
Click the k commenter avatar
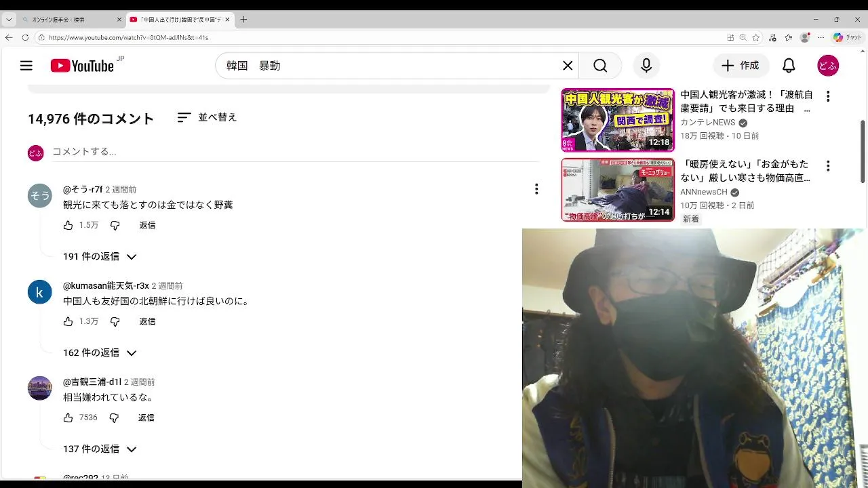[40, 292]
